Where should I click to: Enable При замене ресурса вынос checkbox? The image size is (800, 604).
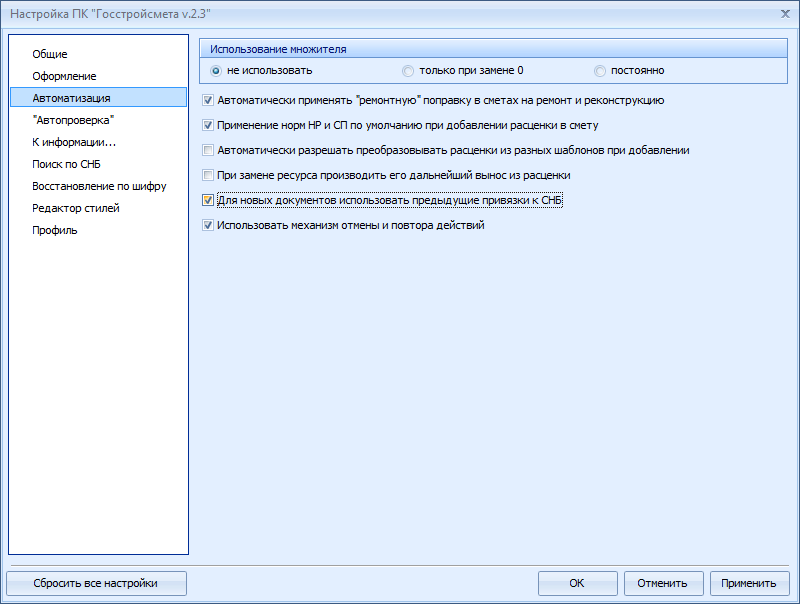(x=208, y=175)
